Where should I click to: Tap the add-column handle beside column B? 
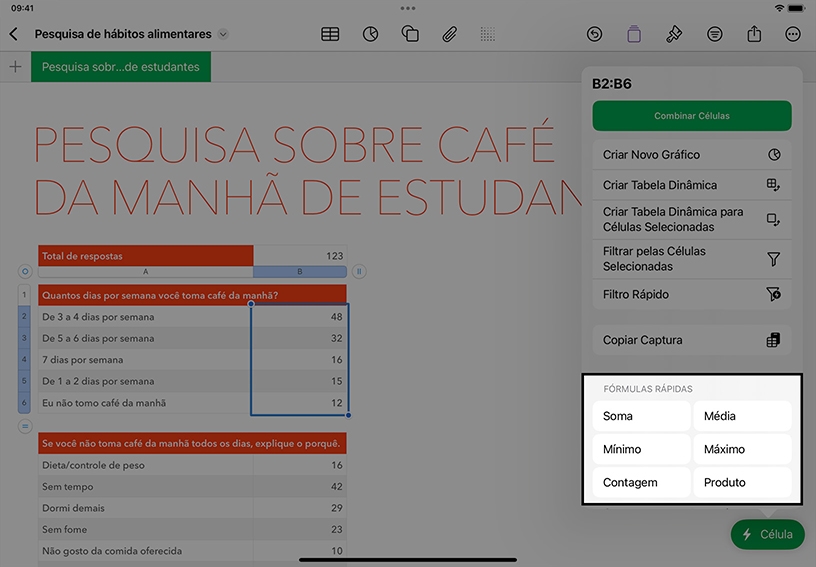coord(359,272)
